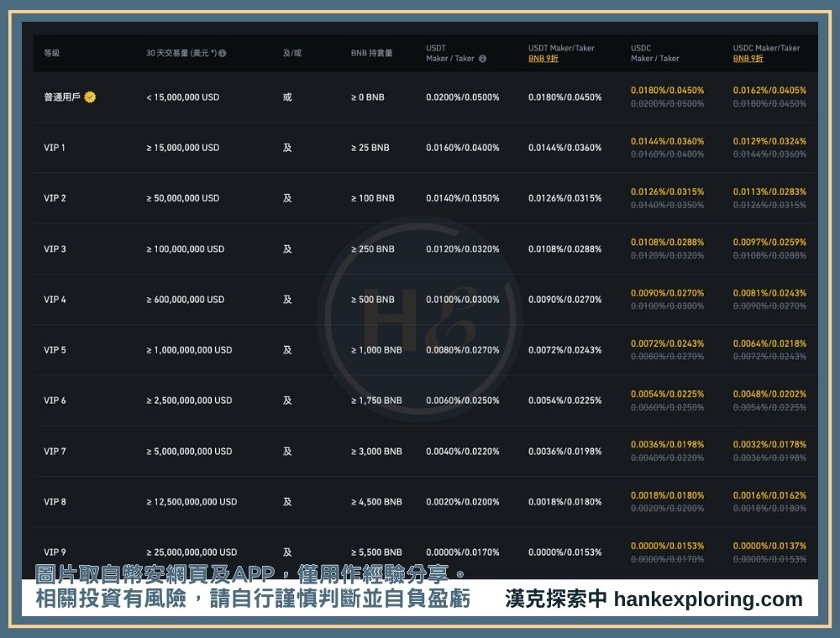Viewport: 840px width, 638px height.
Task: Click VIP 7 USDT BNB-discount fee 0.0036%/0.0198% in white
Action: [565, 451]
